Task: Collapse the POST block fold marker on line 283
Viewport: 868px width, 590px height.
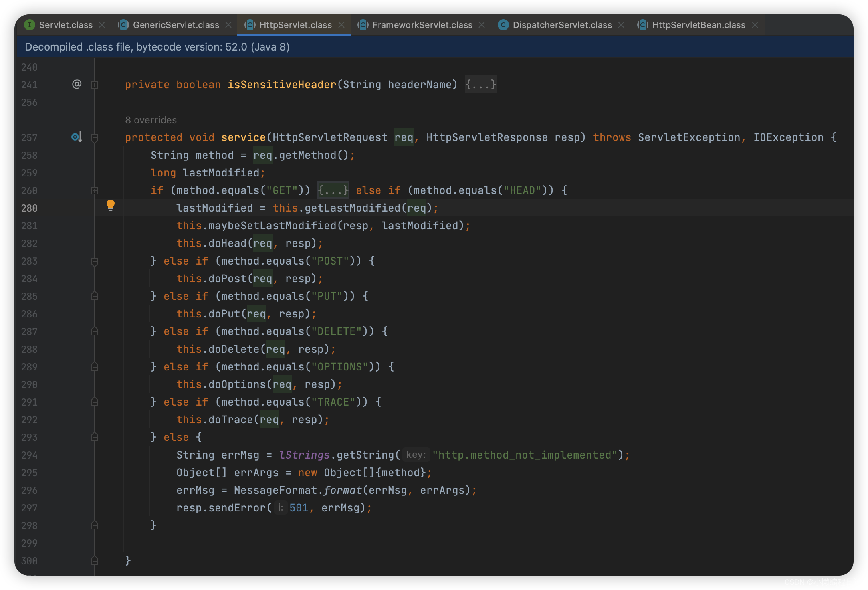Action: (x=95, y=262)
